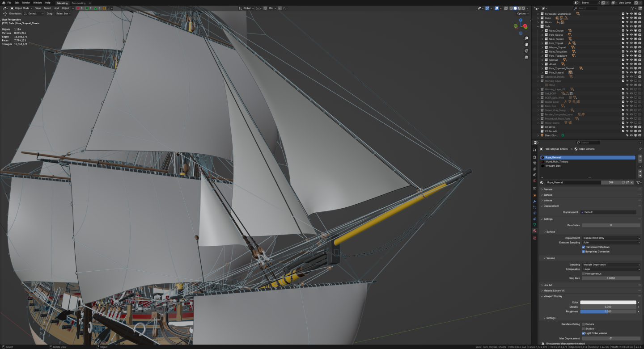The height and width of the screenshot is (349, 644).
Task: Click the zoom magnifier viewport gizmo
Action: [526, 38]
